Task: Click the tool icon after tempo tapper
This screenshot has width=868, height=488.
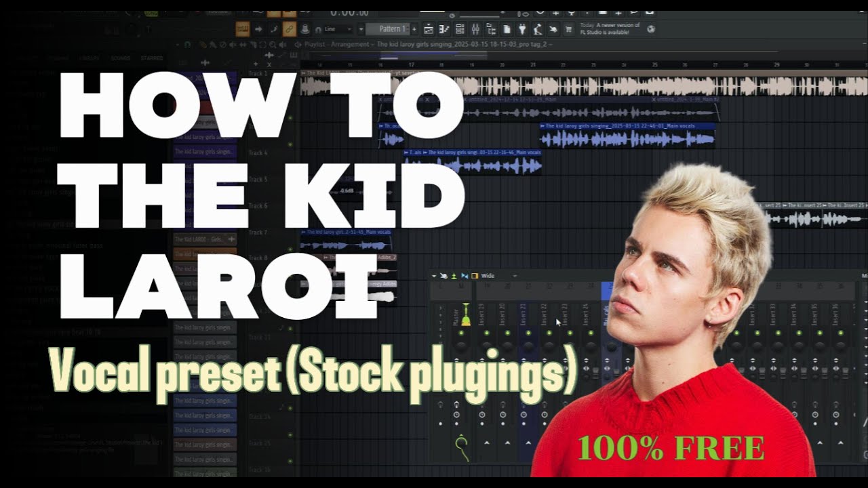Action: point(553,29)
